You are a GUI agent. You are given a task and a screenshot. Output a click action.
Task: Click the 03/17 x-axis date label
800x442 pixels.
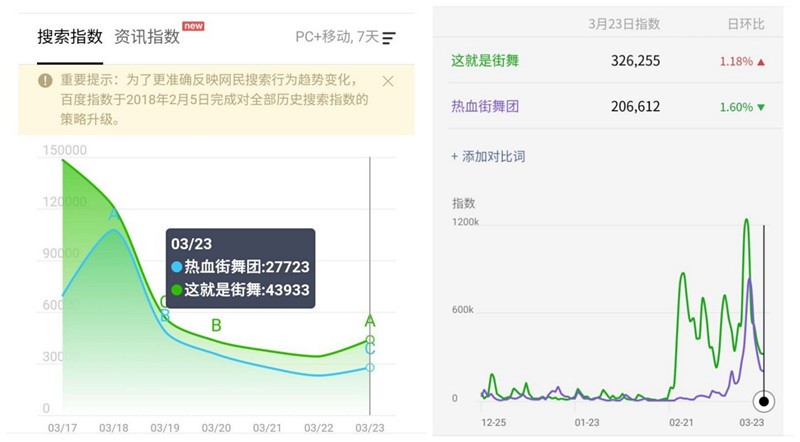point(62,428)
